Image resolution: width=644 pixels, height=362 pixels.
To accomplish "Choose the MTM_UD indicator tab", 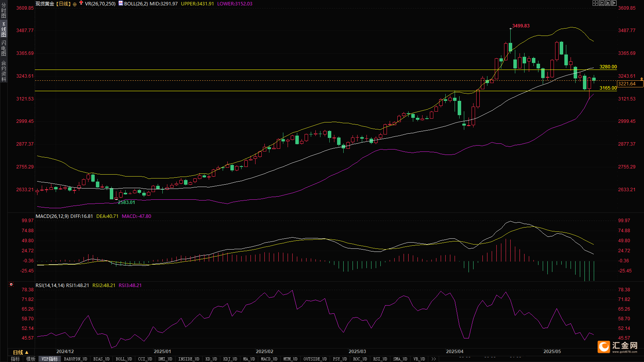I will click(x=291, y=359).
